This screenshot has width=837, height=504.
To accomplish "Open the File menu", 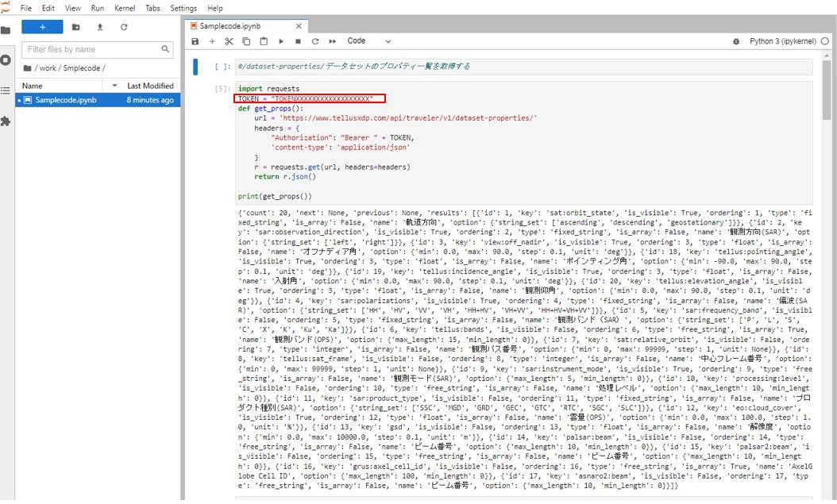I will [x=25, y=8].
